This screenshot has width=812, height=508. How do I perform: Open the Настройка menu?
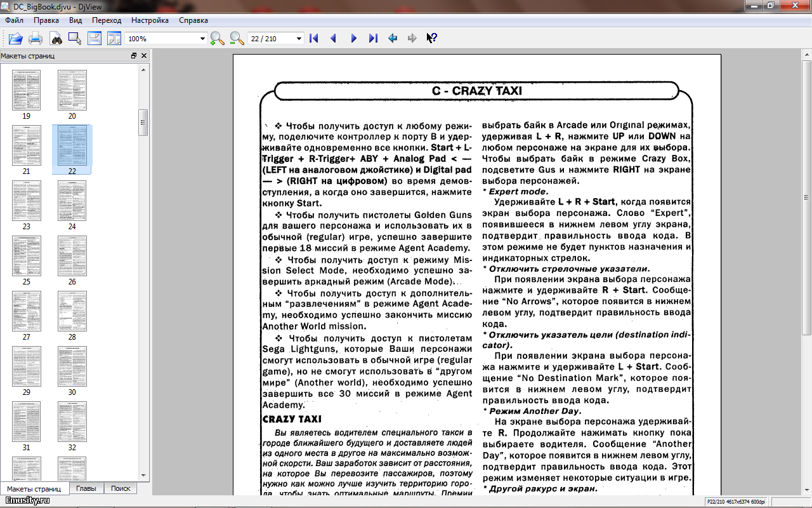[x=150, y=20]
